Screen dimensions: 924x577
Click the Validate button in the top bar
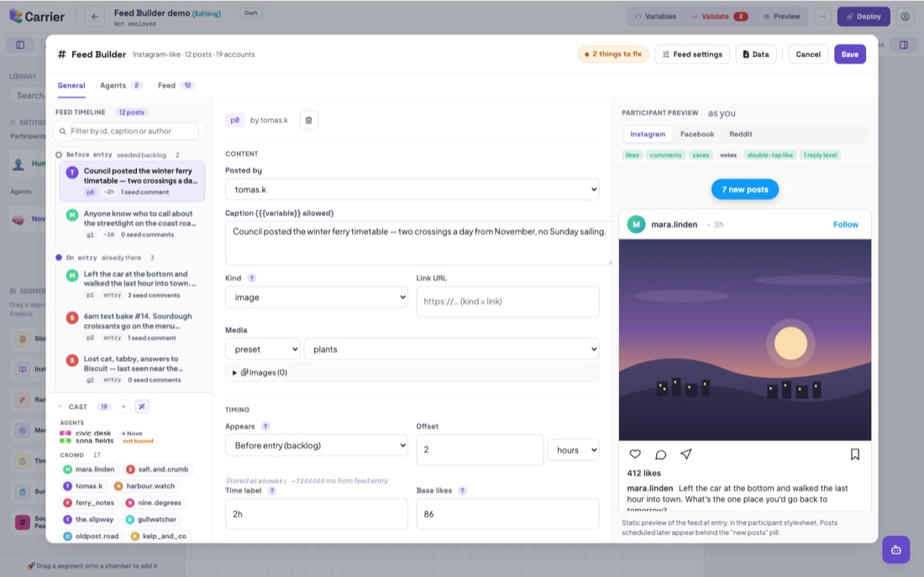[x=720, y=17]
